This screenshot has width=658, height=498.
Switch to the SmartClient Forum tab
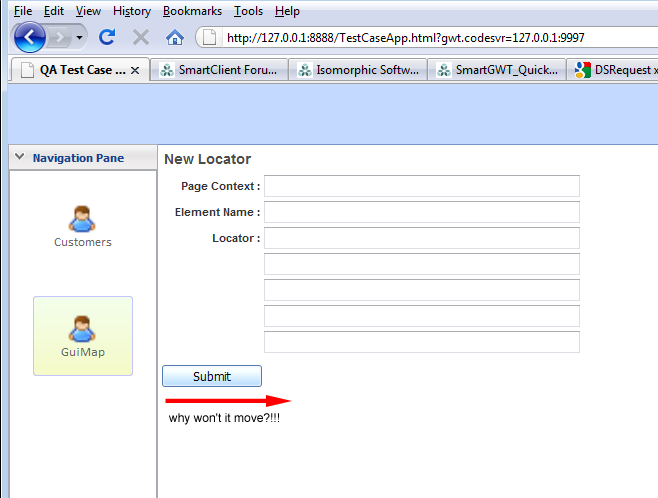click(220, 70)
